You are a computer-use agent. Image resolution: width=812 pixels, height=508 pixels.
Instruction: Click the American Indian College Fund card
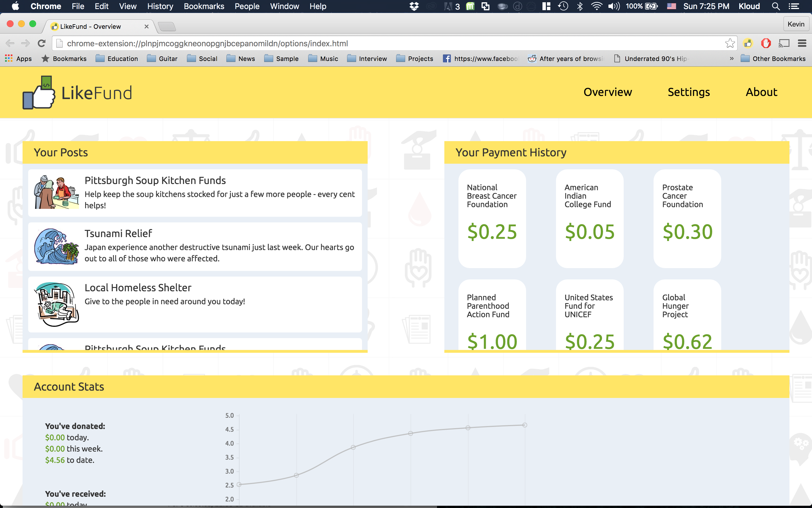tap(590, 219)
